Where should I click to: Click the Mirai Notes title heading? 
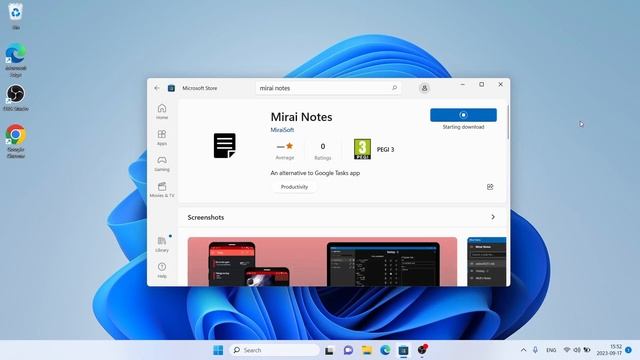pyautogui.click(x=301, y=117)
